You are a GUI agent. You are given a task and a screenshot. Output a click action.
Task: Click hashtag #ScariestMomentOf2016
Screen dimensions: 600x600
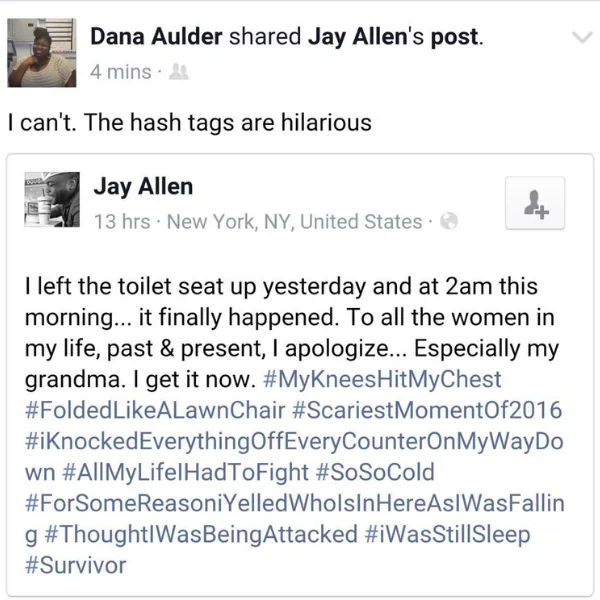(x=427, y=410)
